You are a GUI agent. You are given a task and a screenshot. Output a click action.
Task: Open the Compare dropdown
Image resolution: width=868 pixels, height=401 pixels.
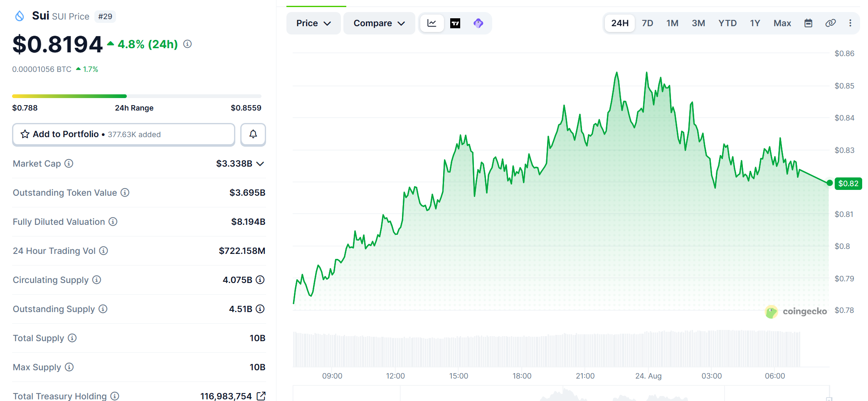pyautogui.click(x=379, y=23)
